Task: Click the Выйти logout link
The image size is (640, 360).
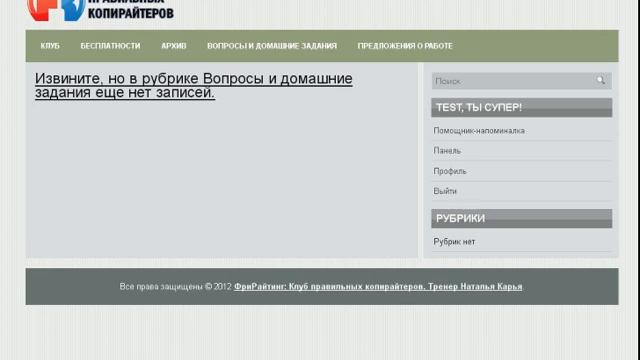Action: point(445,191)
